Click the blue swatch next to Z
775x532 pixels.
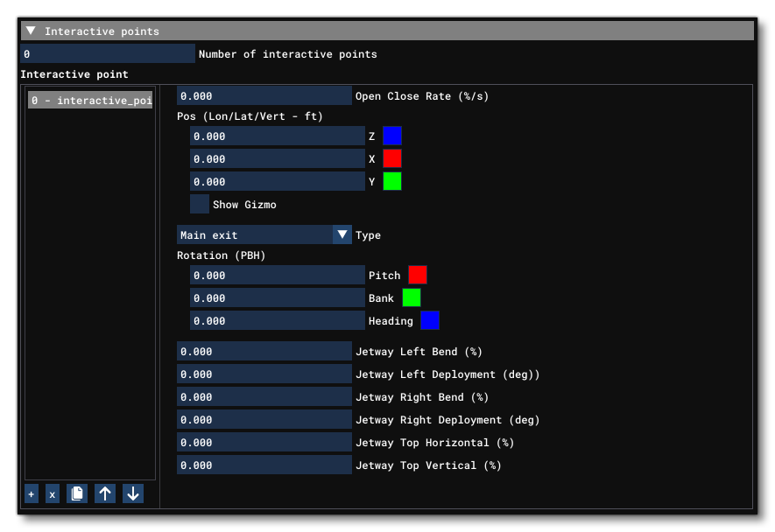click(391, 136)
